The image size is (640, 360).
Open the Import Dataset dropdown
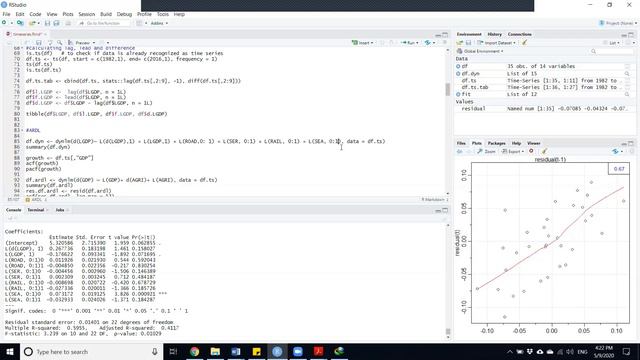point(496,42)
